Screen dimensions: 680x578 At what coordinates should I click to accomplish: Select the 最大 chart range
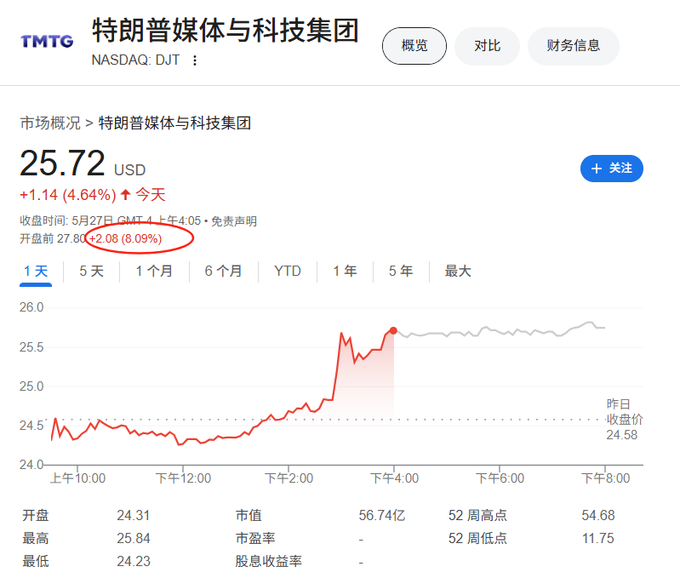458,271
